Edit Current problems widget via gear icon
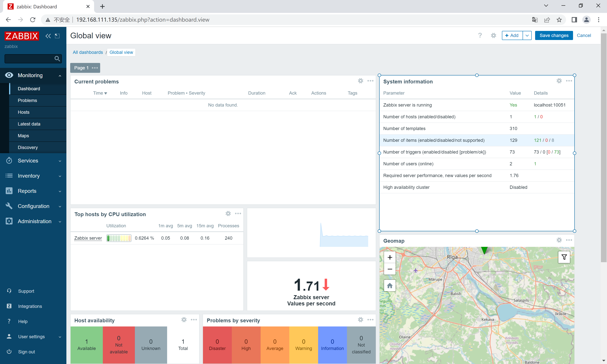The width and height of the screenshot is (607, 364). (x=360, y=81)
